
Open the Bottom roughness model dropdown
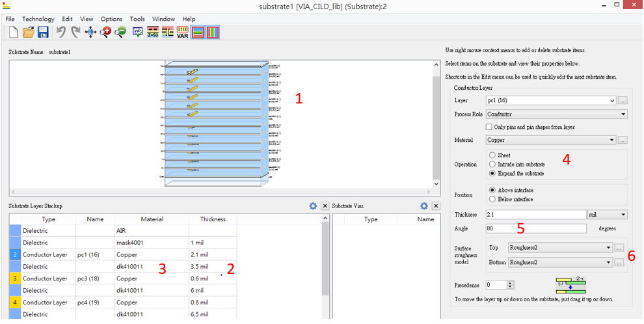560,262
